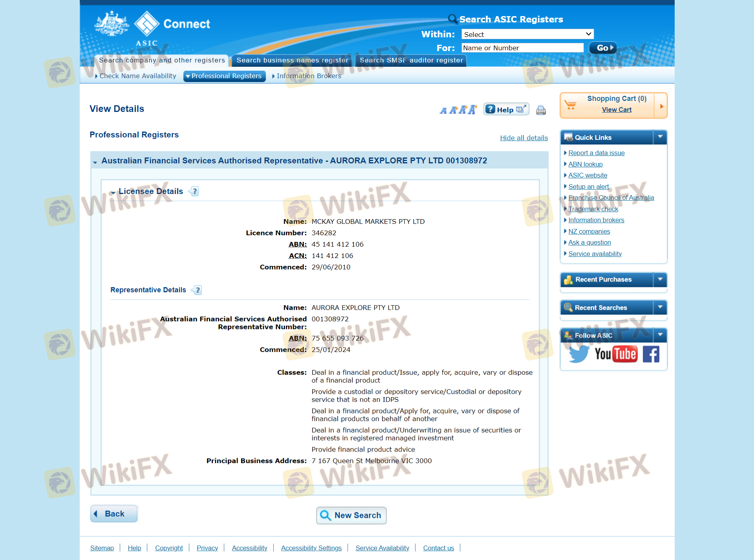Screen dimensions: 754x560
Task: Open the Professional Registers menu
Action: point(224,76)
